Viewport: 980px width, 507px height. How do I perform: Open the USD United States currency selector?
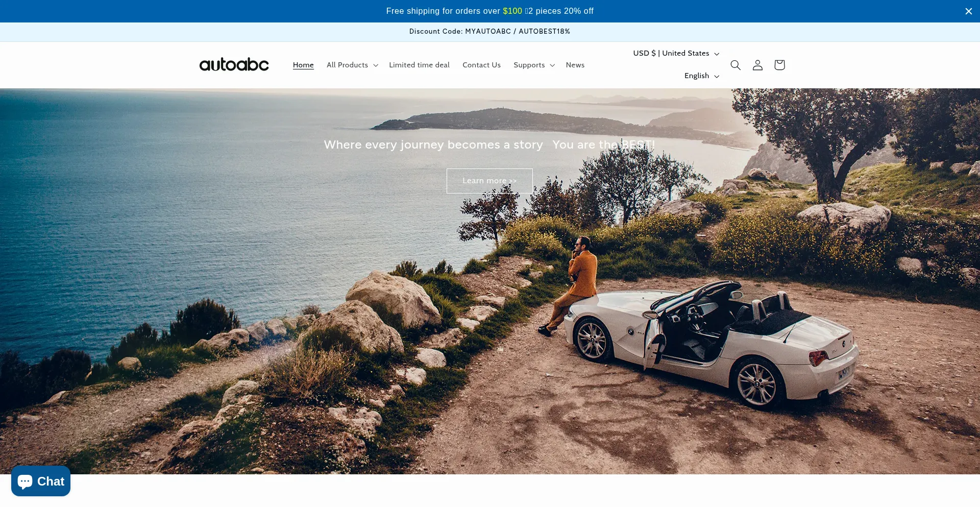point(676,54)
